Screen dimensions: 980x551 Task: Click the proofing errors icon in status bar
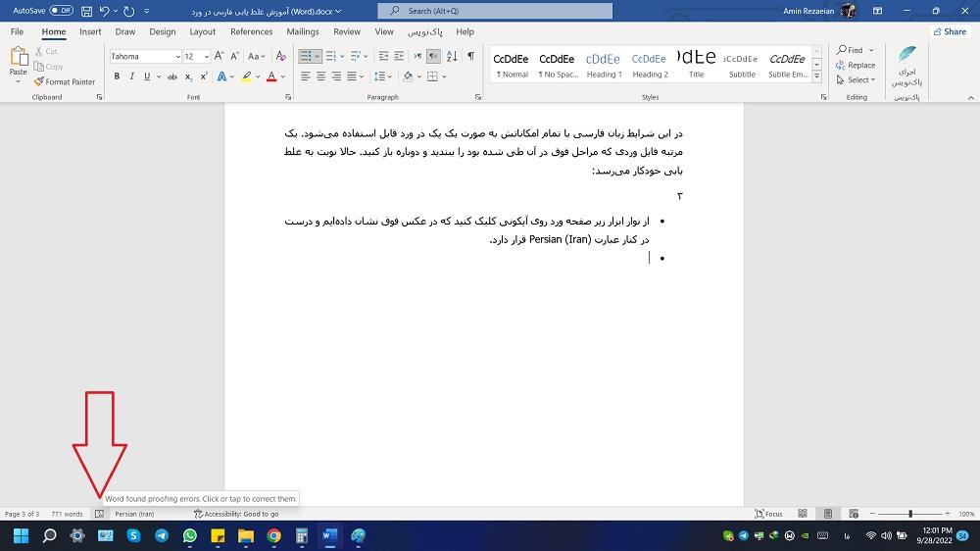(x=99, y=514)
